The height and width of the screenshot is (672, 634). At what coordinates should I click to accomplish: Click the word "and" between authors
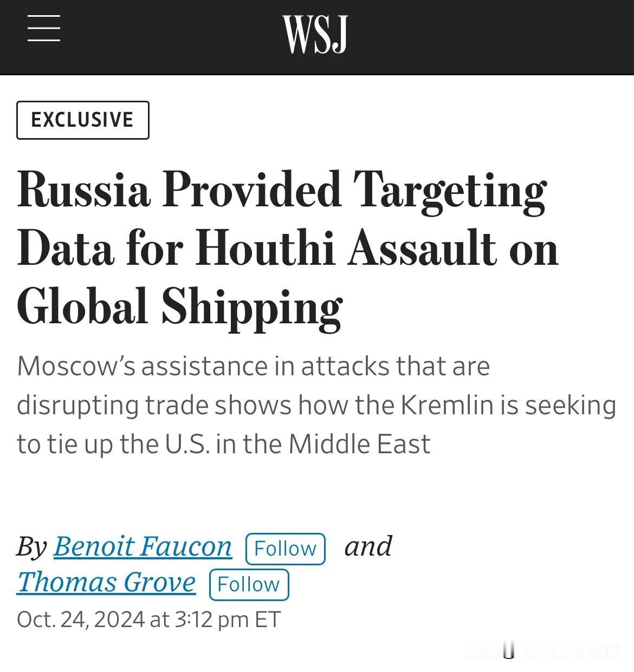(x=368, y=546)
